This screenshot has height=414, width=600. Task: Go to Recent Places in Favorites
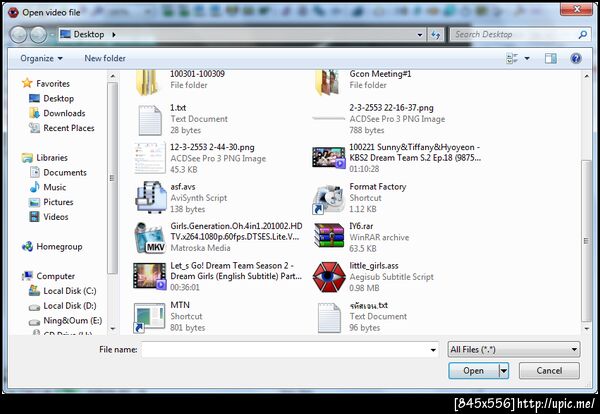tap(69, 128)
